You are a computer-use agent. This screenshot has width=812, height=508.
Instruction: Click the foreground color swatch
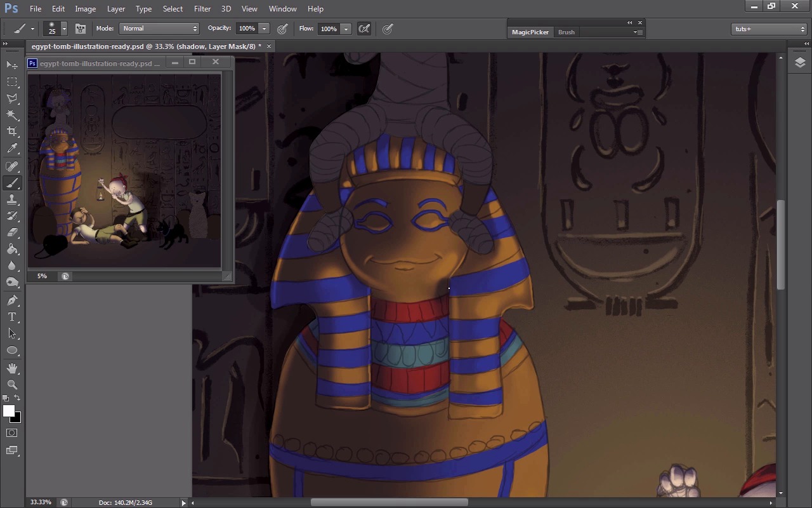tap(8, 411)
